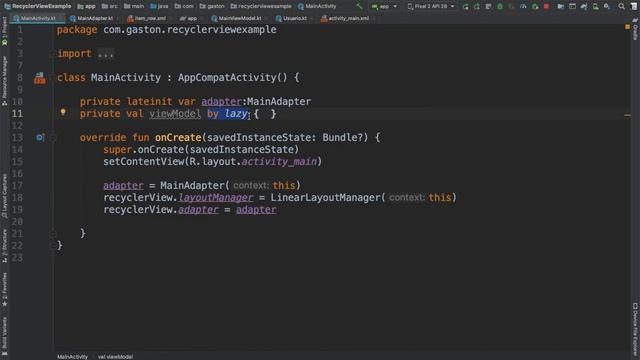The height and width of the screenshot is (360, 640).
Task: Click 'layoutManager' property on line 18
Action: pos(216,198)
